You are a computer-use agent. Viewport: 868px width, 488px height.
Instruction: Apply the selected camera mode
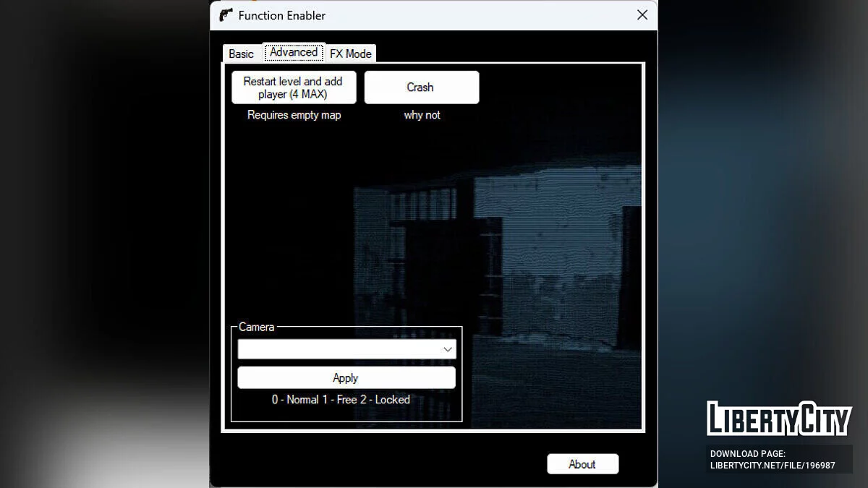(346, 377)
